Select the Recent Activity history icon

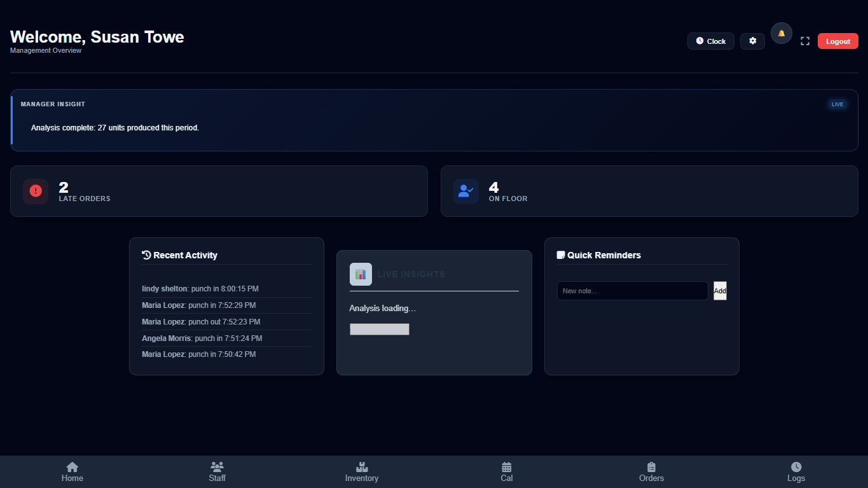tap(146, 254)
